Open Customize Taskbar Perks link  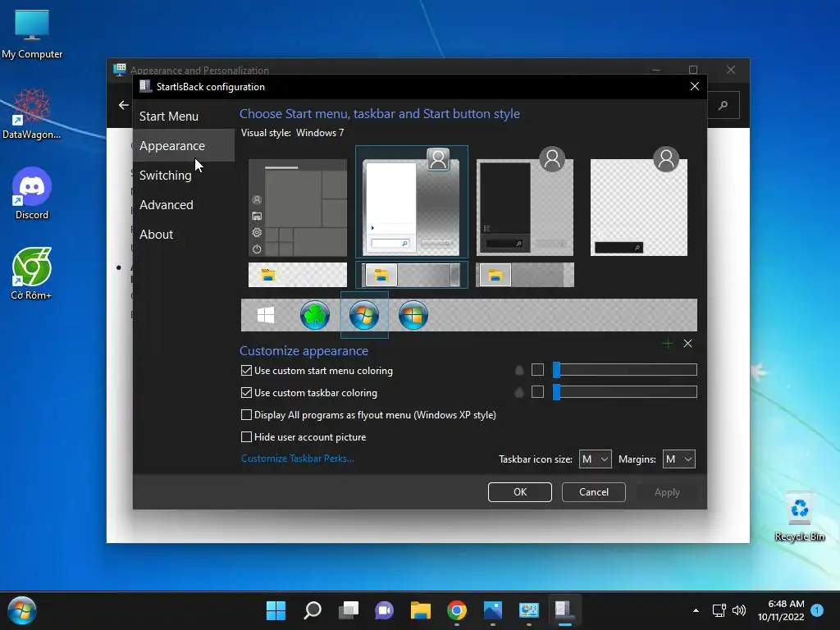point(297,459)
